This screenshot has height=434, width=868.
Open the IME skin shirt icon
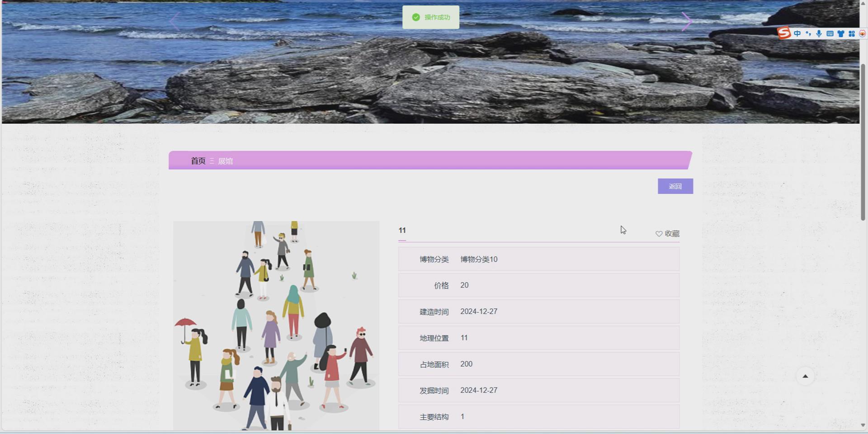(841, 33)
